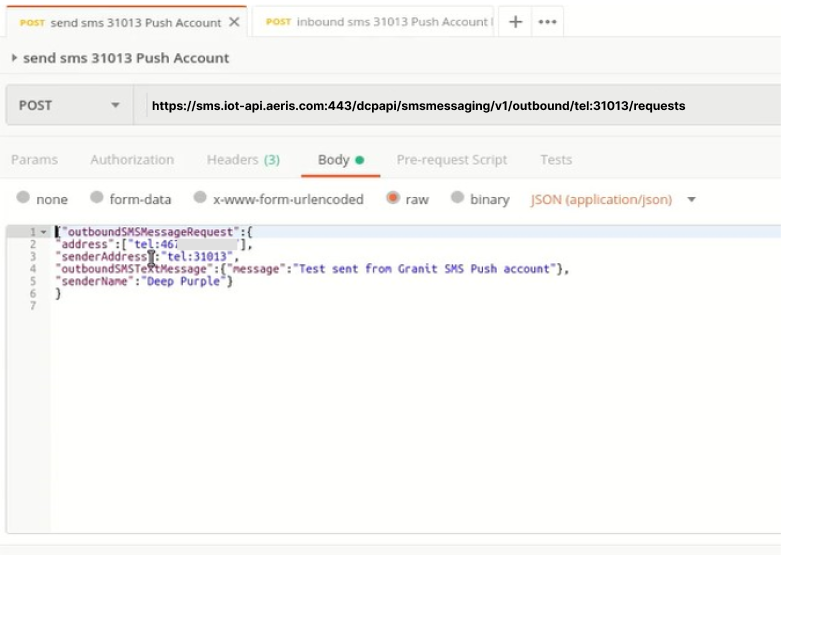Viewport: 815px width, 623px height.
Task: Open the Authorization tab
Action: pos(131,159)
